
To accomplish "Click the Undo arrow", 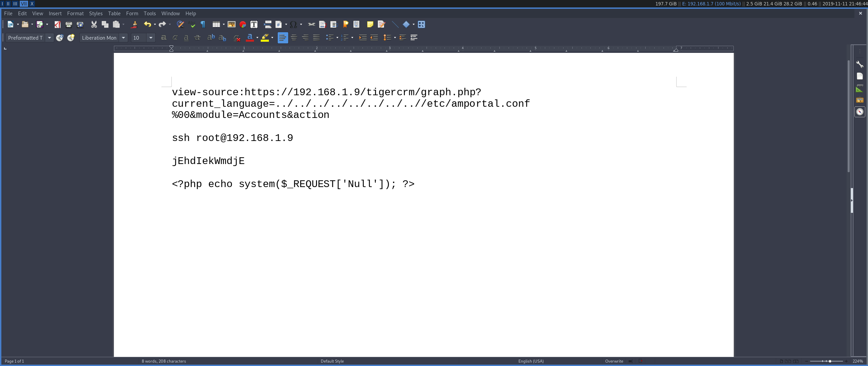I will point(147,24).
